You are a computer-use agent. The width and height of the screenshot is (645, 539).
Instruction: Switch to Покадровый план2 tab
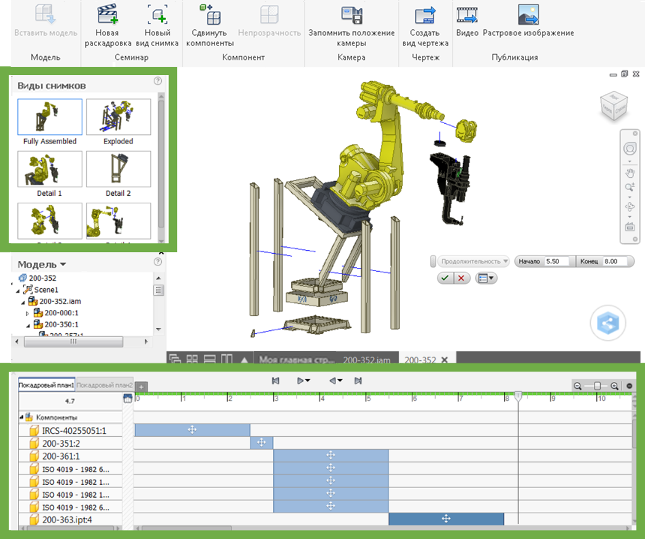[x=104, y=385]
